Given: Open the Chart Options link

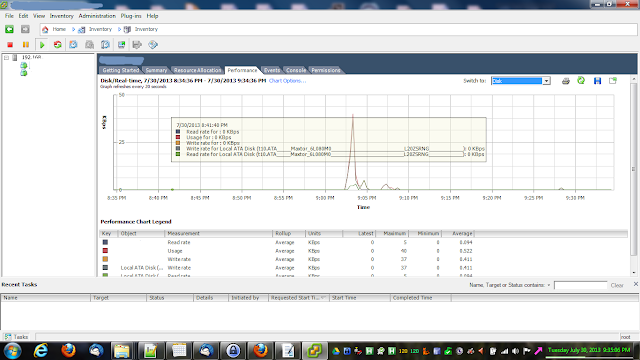Looking at the screenshot, I should pyautogui.click(x=287, y=81).
